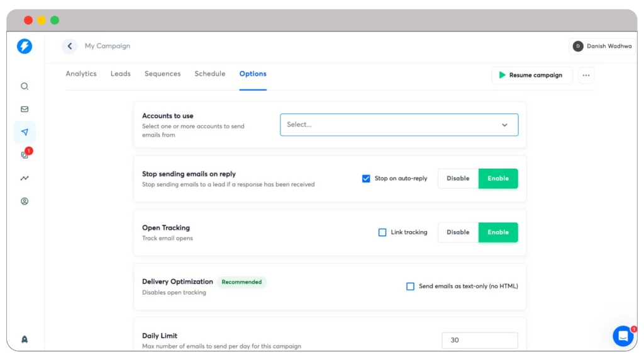Open the chat support bubble
This screenshot has height=364, width=644.
[x=623, y=336]
